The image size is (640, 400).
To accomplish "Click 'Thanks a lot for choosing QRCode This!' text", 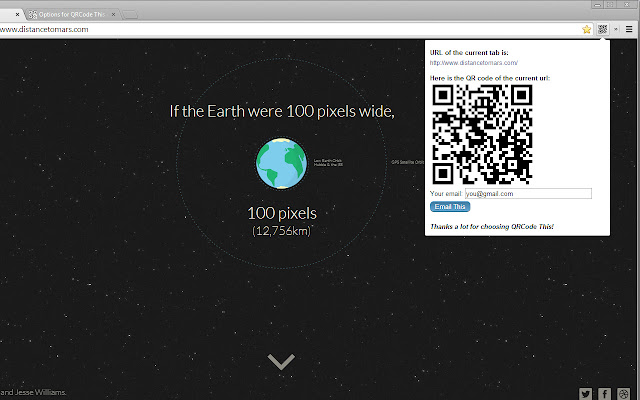I will (492, 227).
